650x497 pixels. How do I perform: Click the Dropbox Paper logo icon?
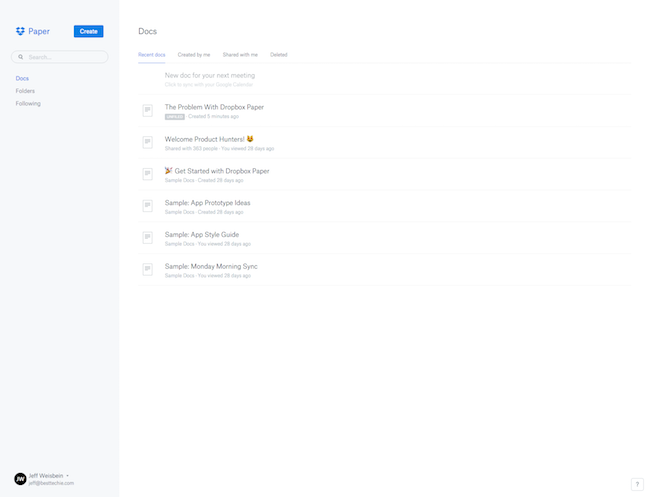point(20,31)
